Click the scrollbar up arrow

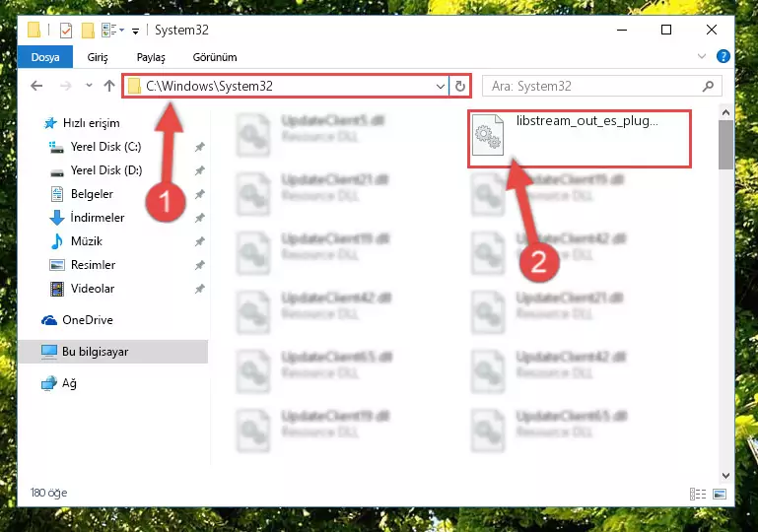tap(725, 112)
